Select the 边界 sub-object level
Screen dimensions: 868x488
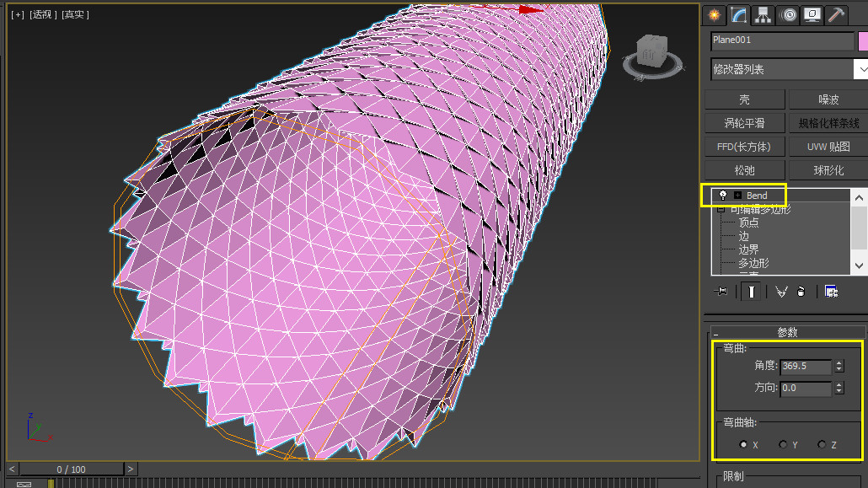(748, 249)
